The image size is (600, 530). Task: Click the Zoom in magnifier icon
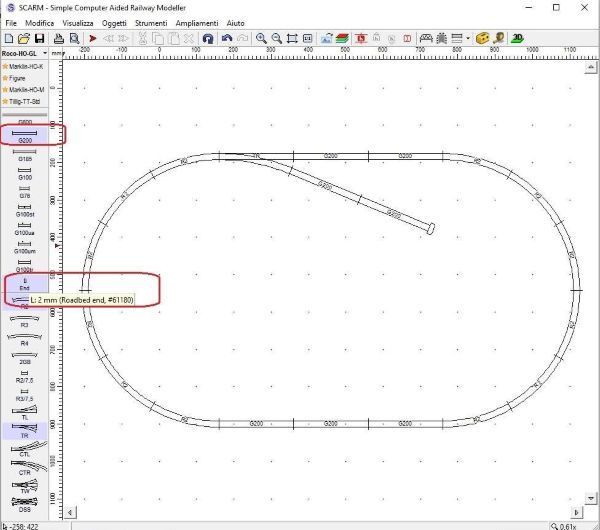coord(261,38)
